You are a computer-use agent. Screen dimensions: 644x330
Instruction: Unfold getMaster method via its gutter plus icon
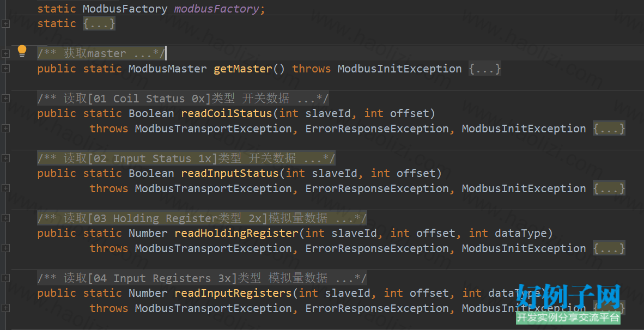coord(5,69)
